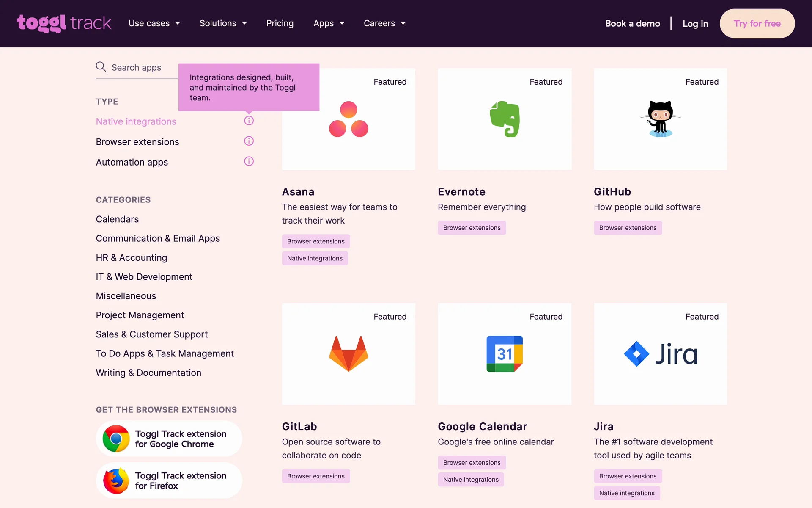Image resolution: width=812 pixels, height=508 pixels.
Task: Open the GitHub Octocat logo card
Action: [x=660, y=119]
